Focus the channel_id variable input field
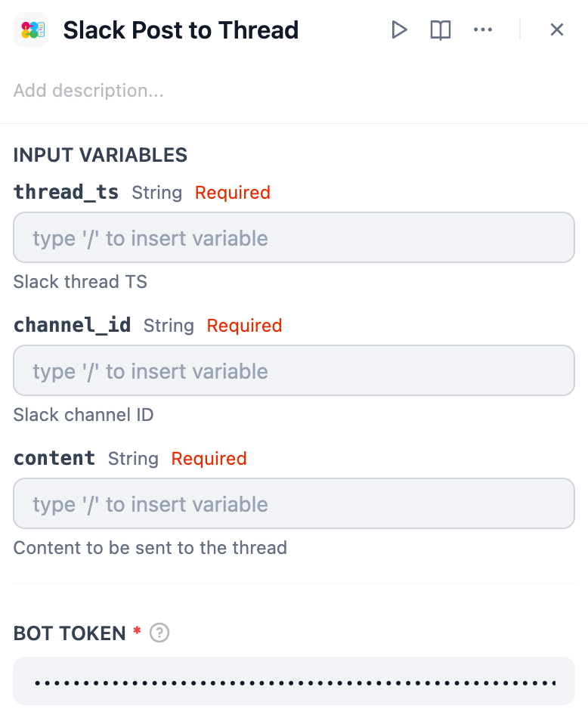588x718 pixels. point(294,371)
